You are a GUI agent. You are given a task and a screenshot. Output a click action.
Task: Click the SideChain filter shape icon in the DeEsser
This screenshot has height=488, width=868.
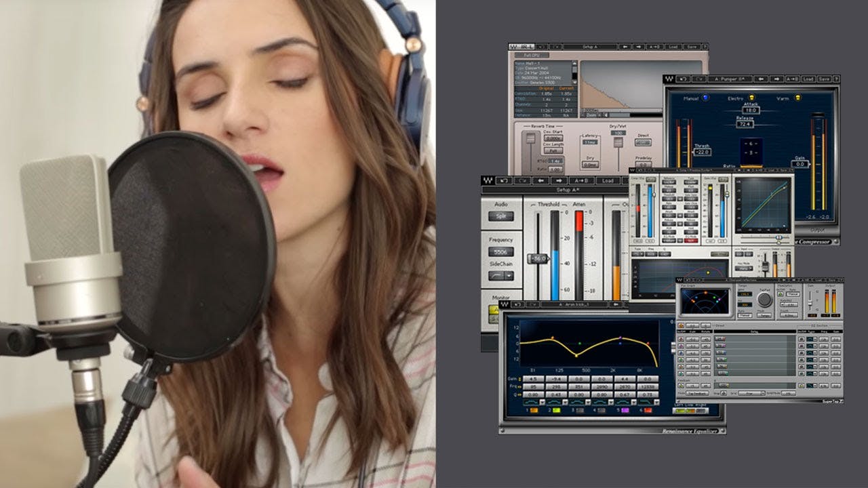click(x=496, y=276)
